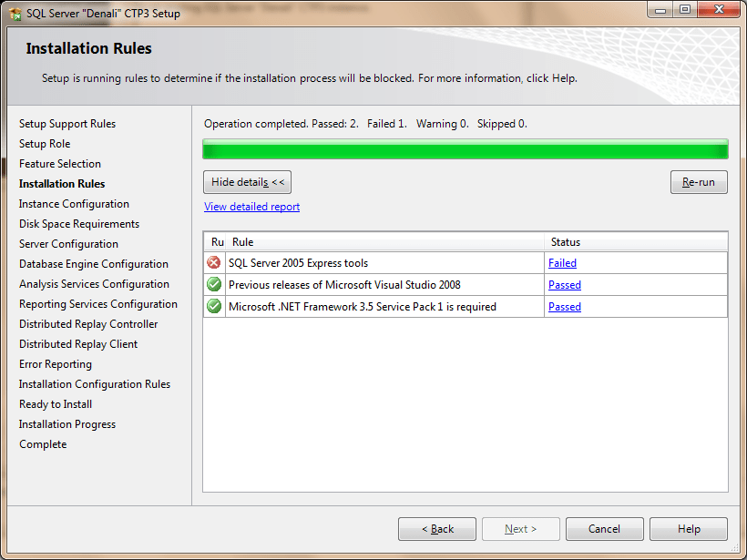The image size is (747, 560).
Task: Sort by the Rule column header
Action: click(385, 242)
